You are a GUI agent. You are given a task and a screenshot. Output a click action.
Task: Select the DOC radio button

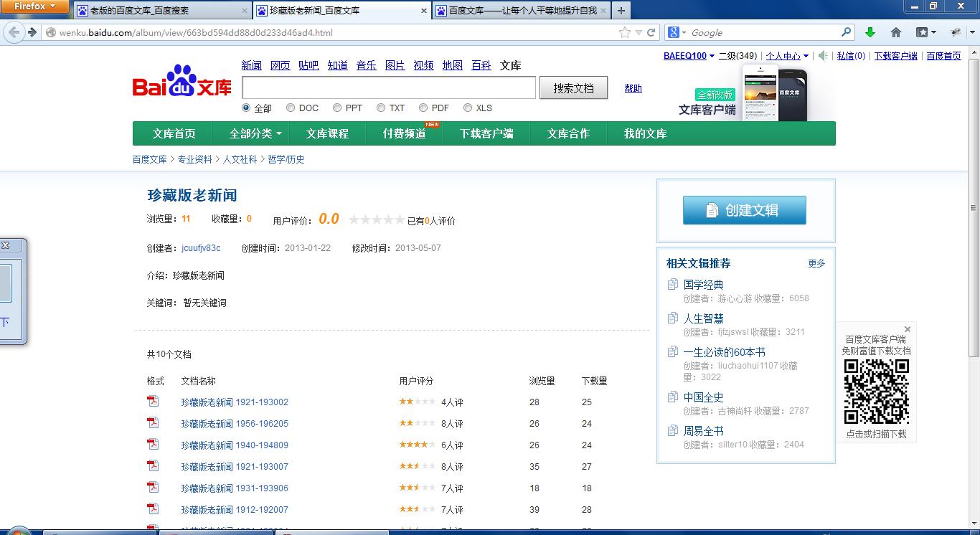(291, 108)
